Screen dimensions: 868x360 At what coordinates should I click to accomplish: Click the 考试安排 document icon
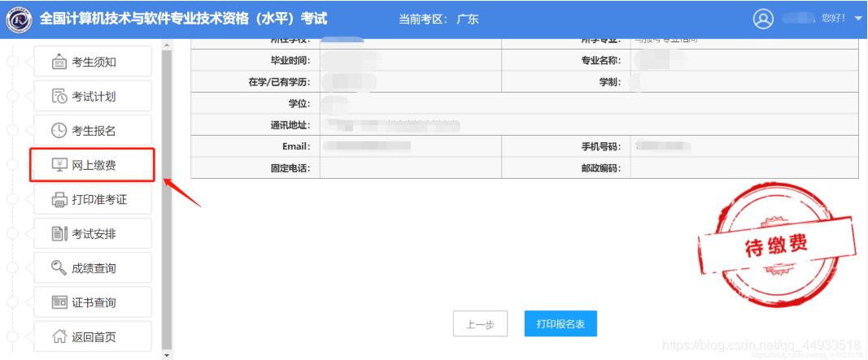click(x=59, y=233)
